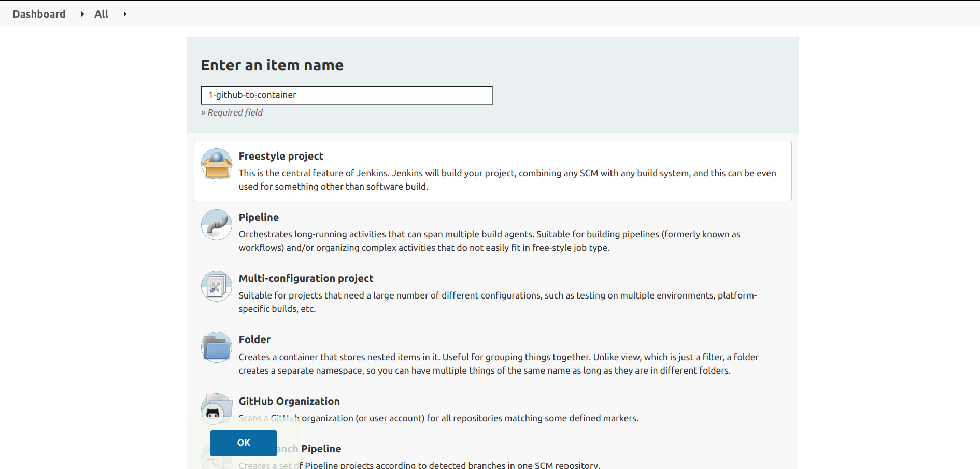This screenshot has width=980, height=469.
Task: Confirm item creation with OK button
Action: click(244, 443)
